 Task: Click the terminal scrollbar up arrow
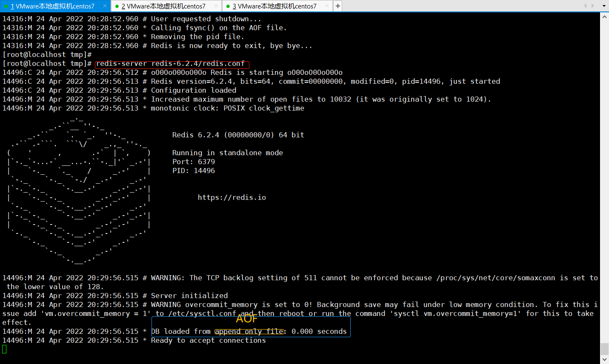604,17
